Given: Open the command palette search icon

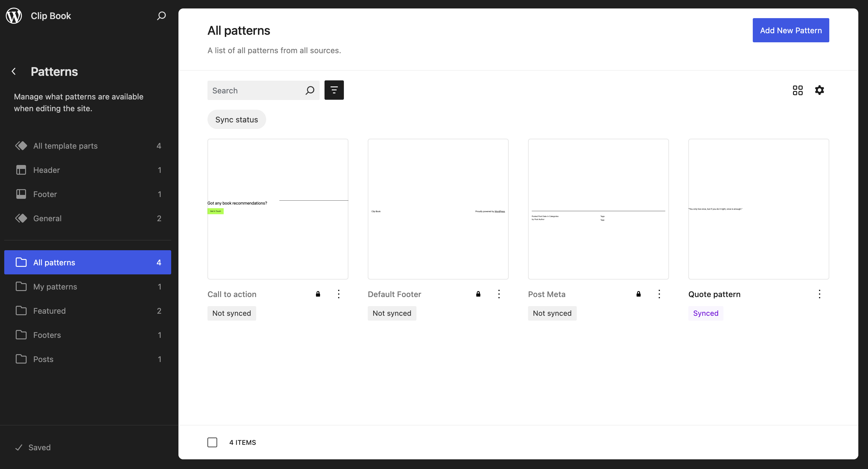Looking at the screenshot, I should click(x=162, y=16).
